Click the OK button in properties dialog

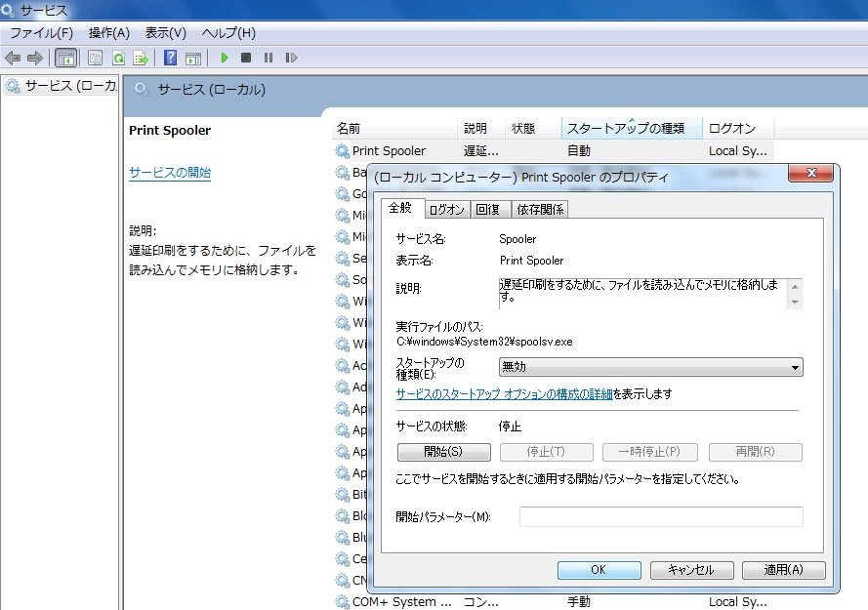click(x=598, y=570)
